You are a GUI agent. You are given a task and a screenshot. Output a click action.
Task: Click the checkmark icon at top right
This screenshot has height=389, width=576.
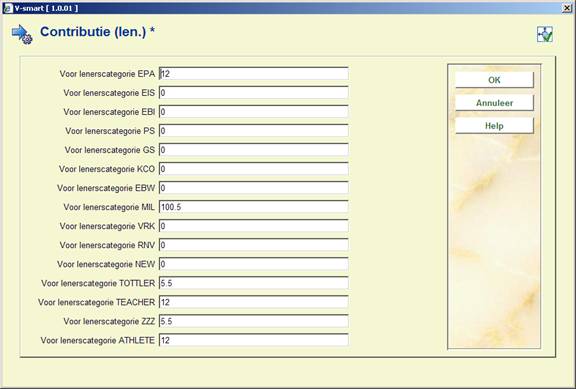point(545,34)
